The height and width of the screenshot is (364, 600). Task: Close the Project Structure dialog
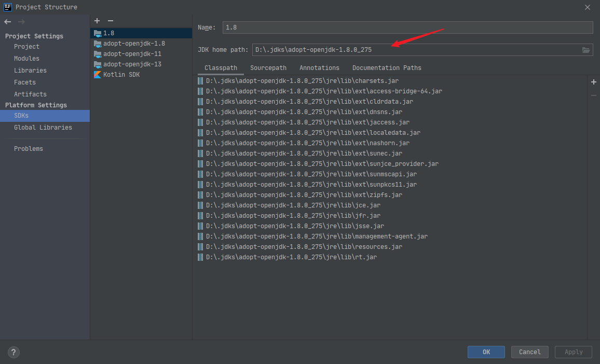588,7
